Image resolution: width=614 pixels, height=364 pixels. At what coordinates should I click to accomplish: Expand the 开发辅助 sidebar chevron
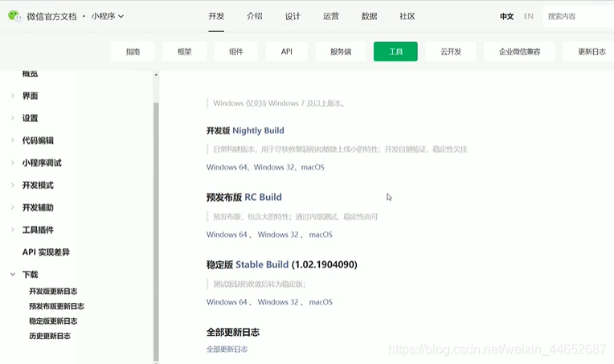(x=13, y=207)
